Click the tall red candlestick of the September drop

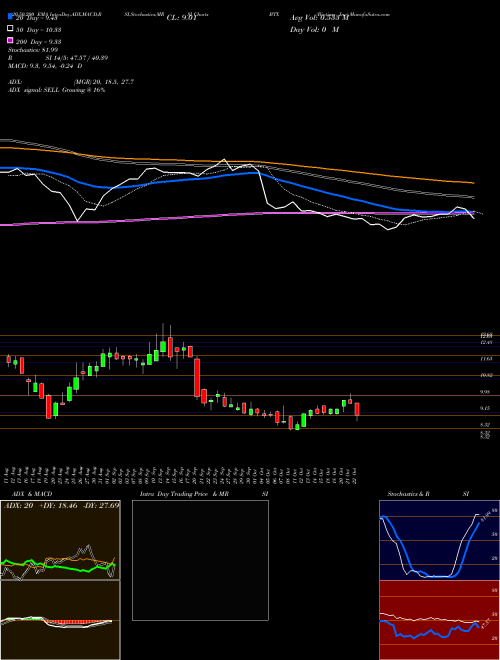(197, 377)
